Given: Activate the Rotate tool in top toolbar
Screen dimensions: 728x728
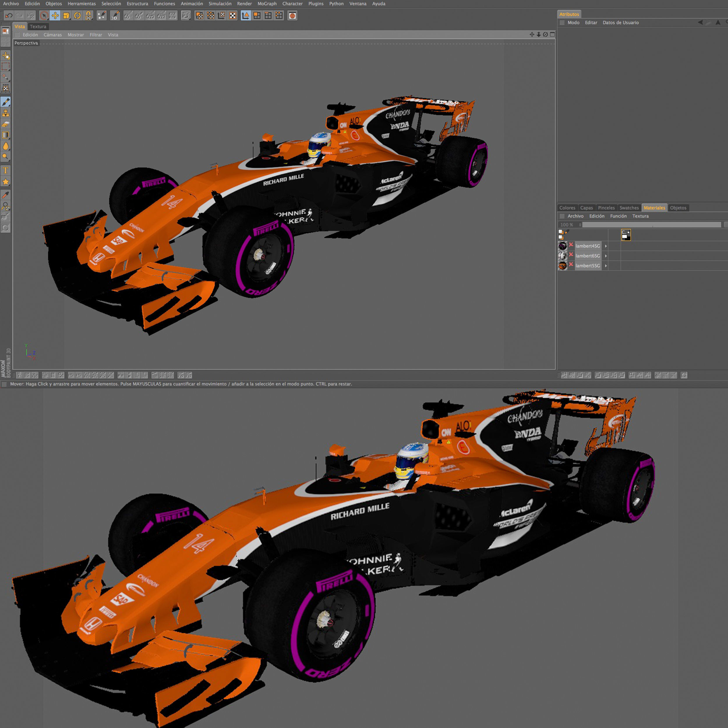Looking at the screenshot, I should tap(77, 16).
